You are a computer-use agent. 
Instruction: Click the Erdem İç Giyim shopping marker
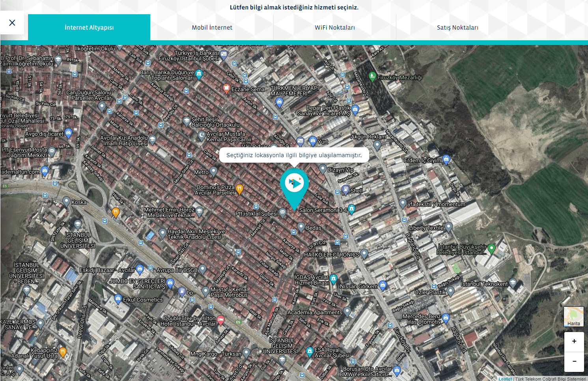[446, 159]
